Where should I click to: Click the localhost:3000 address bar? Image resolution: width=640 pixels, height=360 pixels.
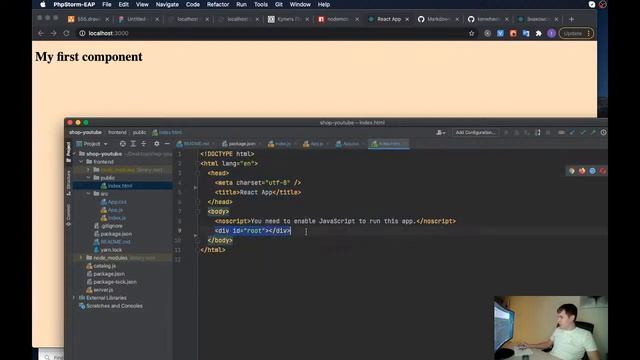(x=269, y=33)
